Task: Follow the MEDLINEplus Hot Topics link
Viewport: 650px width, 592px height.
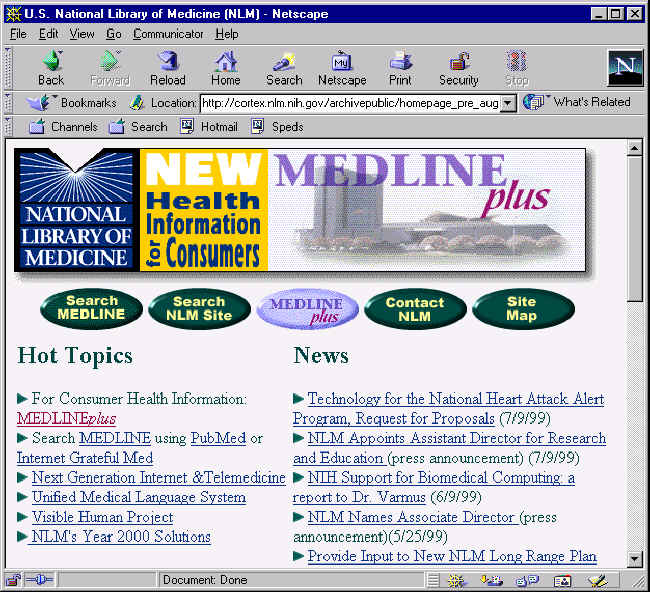Action: click(66, 418)
